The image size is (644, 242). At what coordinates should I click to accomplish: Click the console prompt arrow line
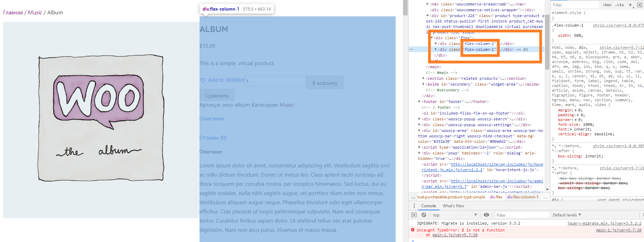click(526, 240)
